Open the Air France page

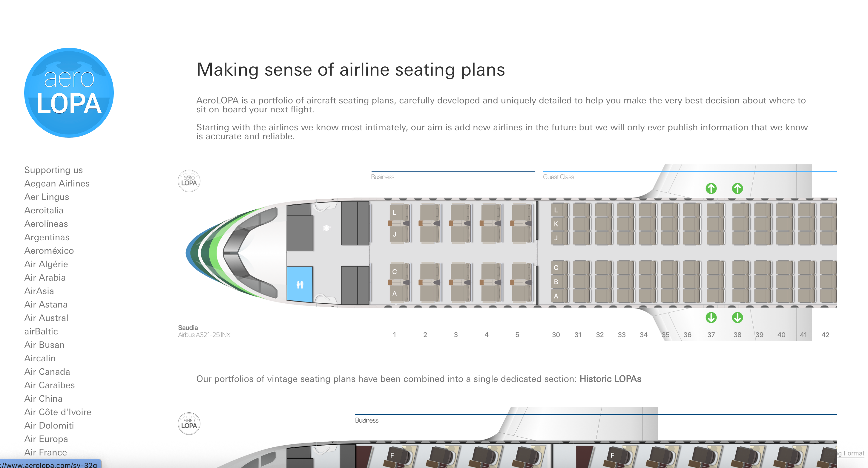[x=45, y=452]
